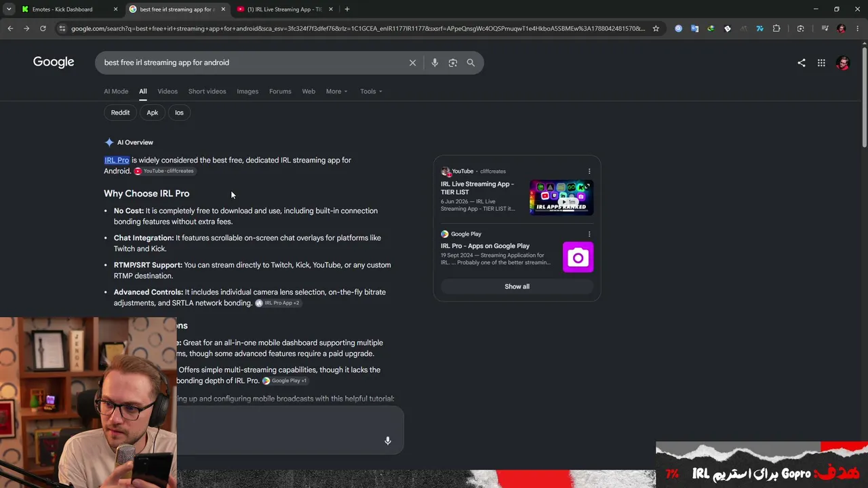Go to the Google logo homepage
The image size is (868, 488).
click(54, 62)
